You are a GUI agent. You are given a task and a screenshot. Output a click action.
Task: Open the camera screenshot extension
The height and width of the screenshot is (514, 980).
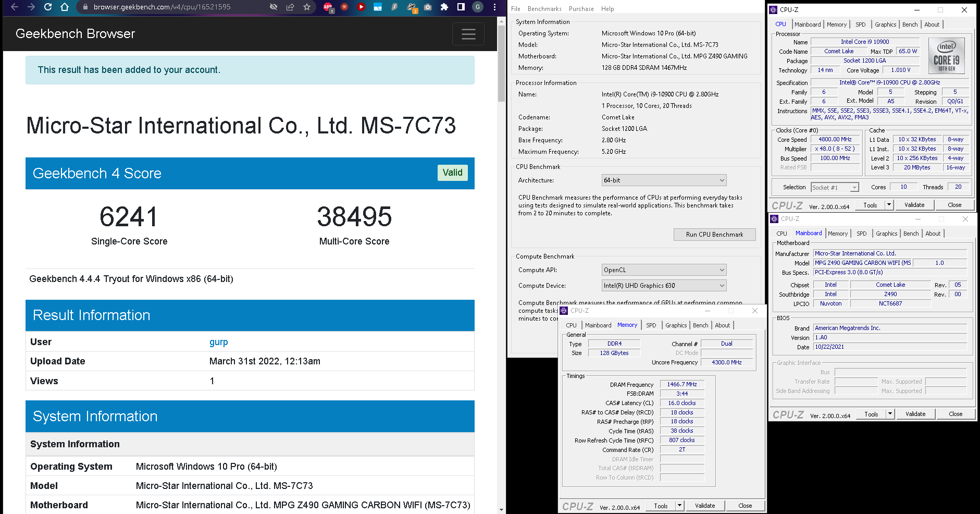(x=428, y=7)
